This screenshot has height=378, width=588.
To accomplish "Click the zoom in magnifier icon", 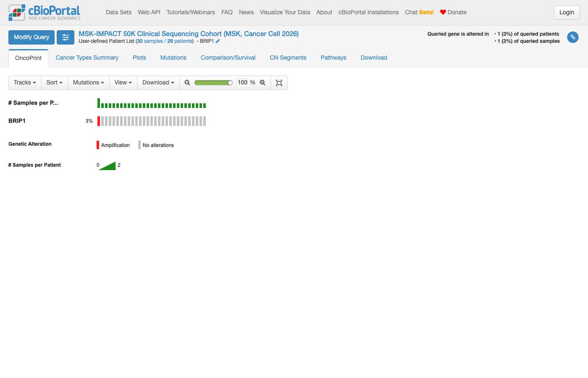I will [262, 83].
